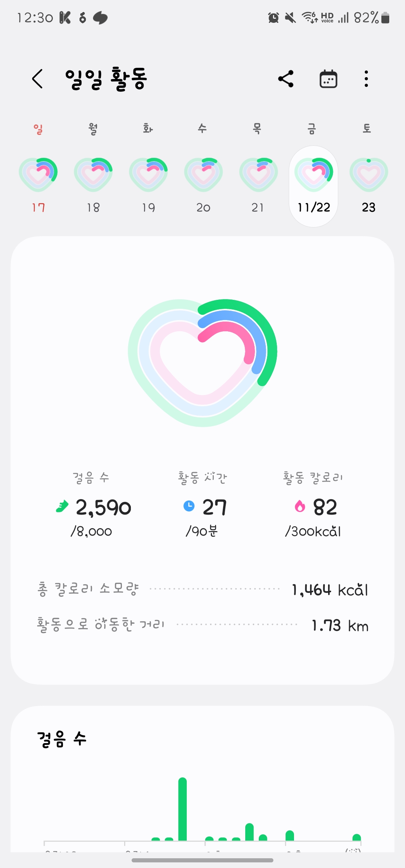The image size is (405, 868).
Task: Tap the share icon
Action: (x=286, y=79)
